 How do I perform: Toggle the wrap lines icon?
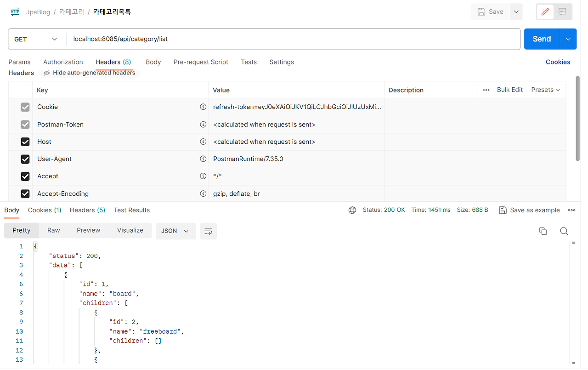(x=209, y=231)
